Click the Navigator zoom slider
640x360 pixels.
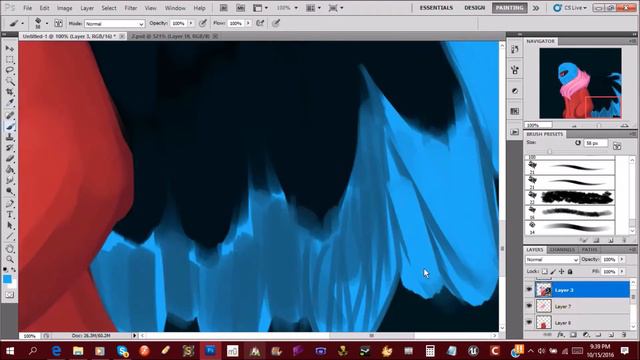[599, 126]
